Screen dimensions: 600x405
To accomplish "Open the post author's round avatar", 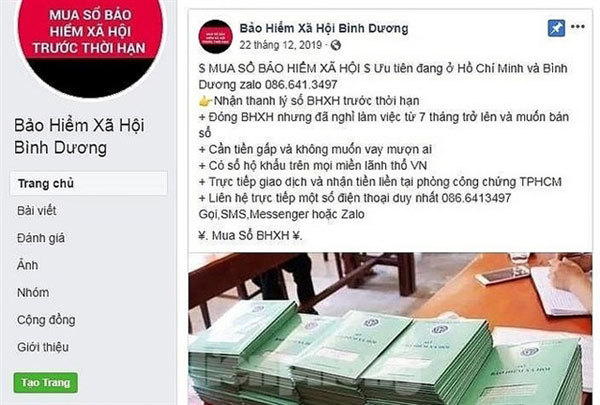I will tap(215, 37).
